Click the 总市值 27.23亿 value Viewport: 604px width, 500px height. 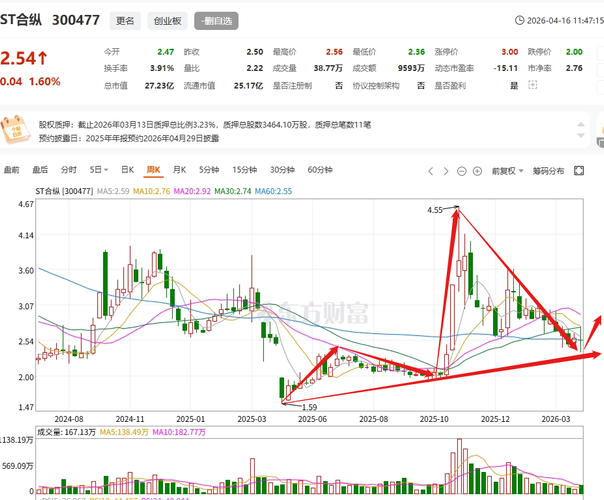159,86
